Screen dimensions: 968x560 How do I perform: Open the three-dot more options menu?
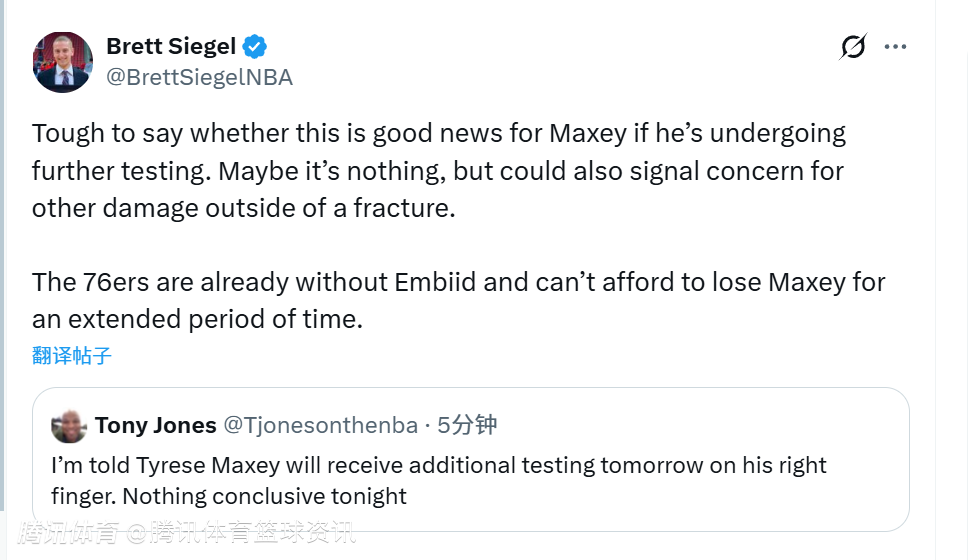point(895,47)
